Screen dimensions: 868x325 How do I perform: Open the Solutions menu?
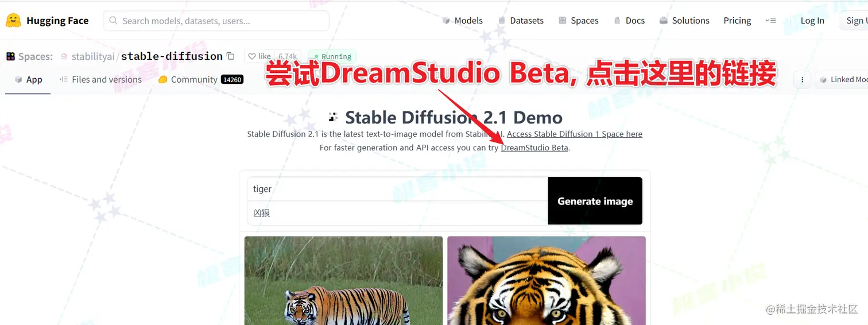click(x=684, y=21)
